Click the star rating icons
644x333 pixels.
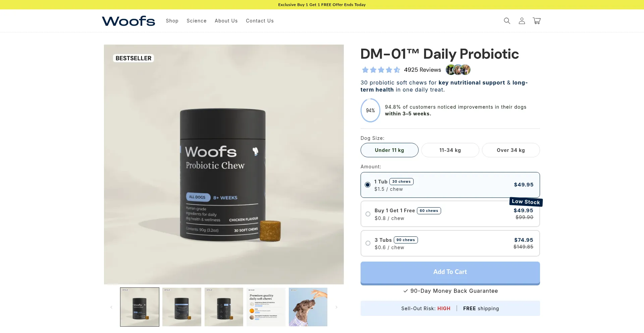click(381, 70)
